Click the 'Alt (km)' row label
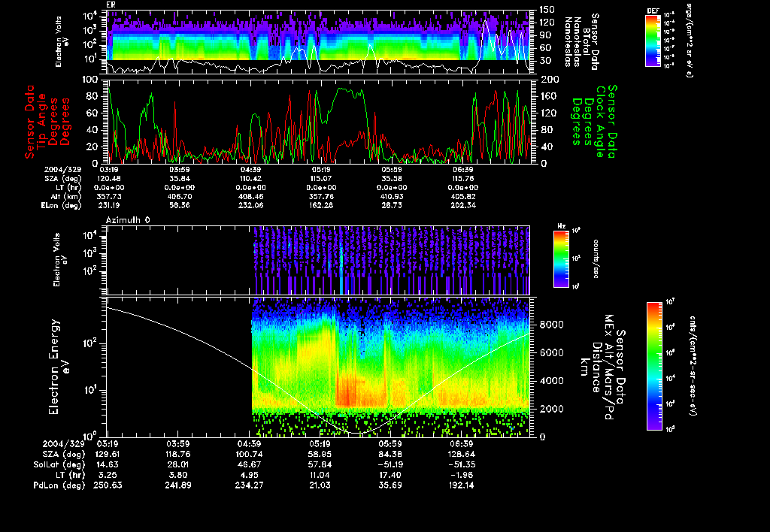 point(67,197)
